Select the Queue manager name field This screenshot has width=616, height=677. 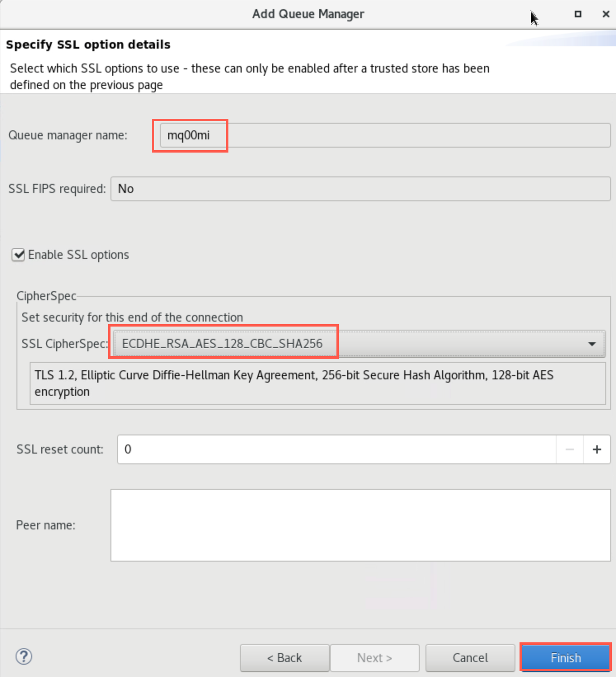pyautogui.click(x=385, y=135)
